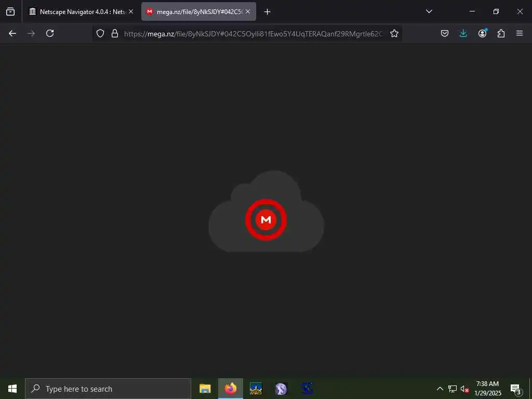Viewport: 532px width, 399px height.
Task: Close the Firefox window
Action: pyautogui.click(x=520, y=11)
